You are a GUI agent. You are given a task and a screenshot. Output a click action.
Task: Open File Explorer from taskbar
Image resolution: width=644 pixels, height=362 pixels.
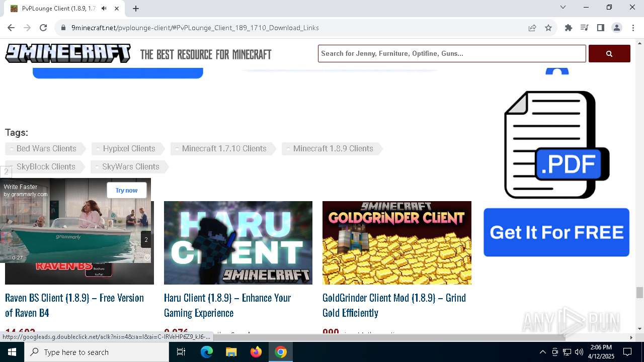click(x=231, y=352)
